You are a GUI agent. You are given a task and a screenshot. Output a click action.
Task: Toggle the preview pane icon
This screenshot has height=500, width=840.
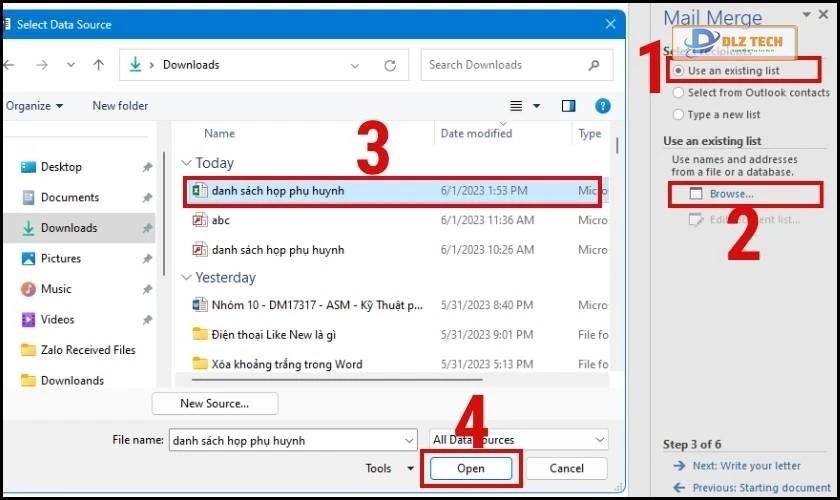pos(568,106)
